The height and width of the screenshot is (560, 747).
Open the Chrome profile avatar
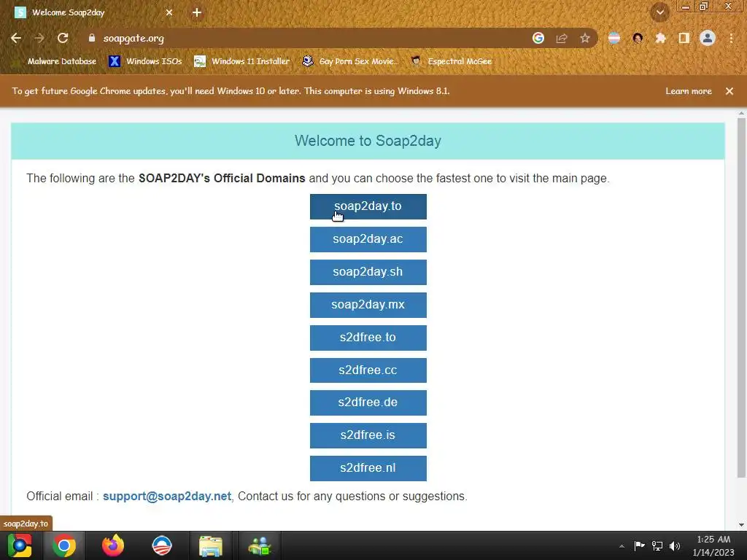(x=708, y=38)
